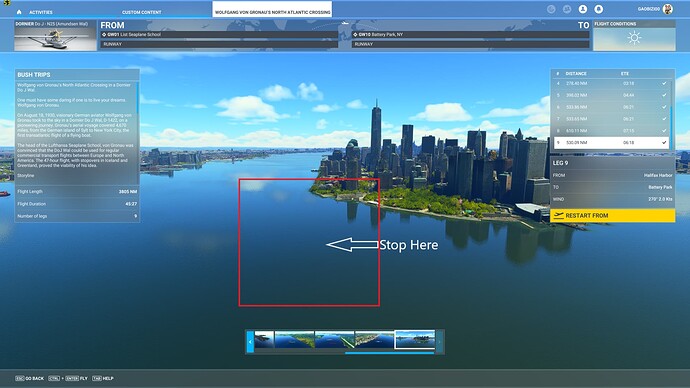Click the From Halifax Harbor row

[613, 175]
